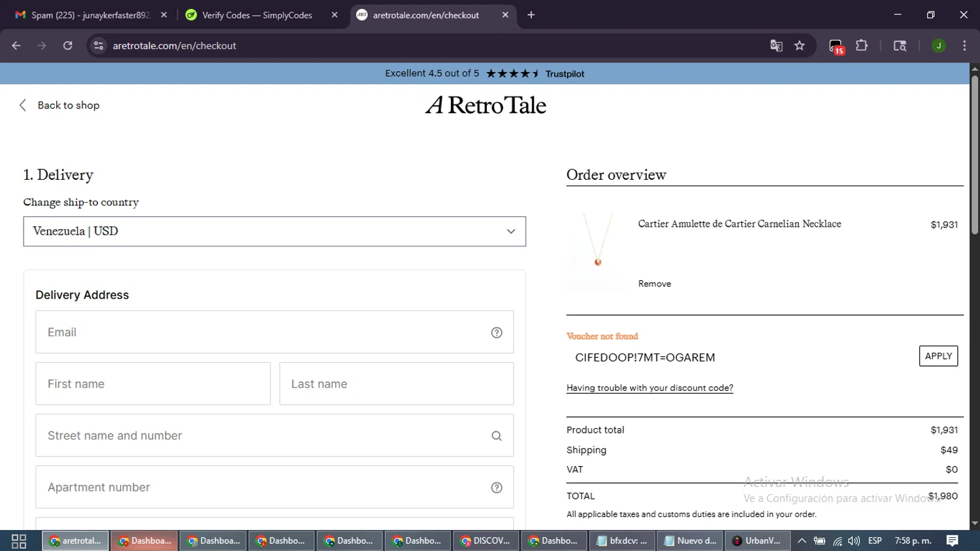Show hidden system tray icons
This screenshot has height=551, width=980.
[x=802, y=541]
